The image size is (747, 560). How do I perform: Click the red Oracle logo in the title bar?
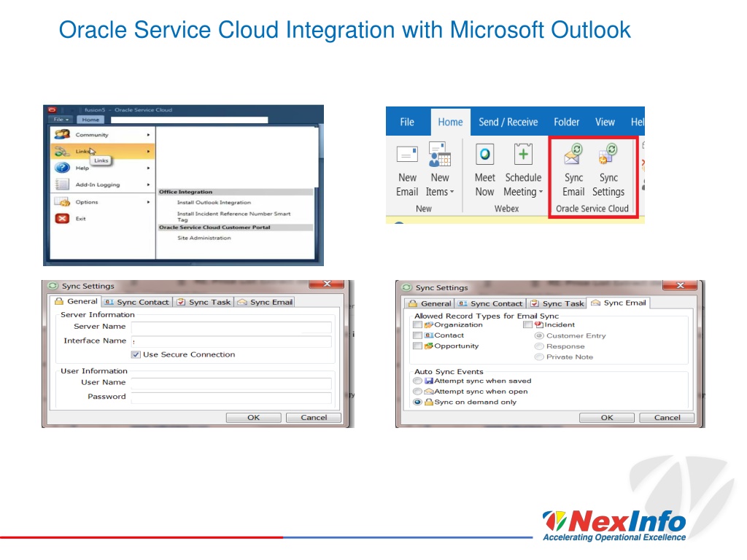(x=53, y=110)
